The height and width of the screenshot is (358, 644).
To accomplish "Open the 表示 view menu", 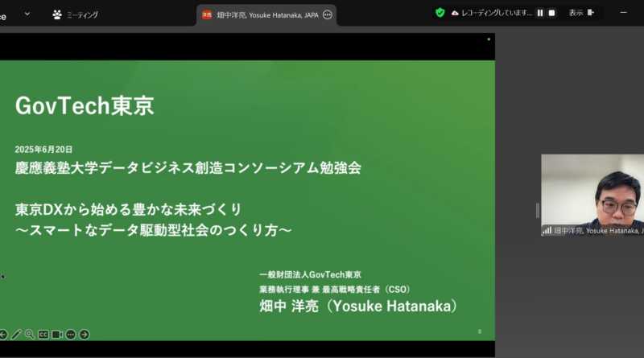I will (576, 13).
